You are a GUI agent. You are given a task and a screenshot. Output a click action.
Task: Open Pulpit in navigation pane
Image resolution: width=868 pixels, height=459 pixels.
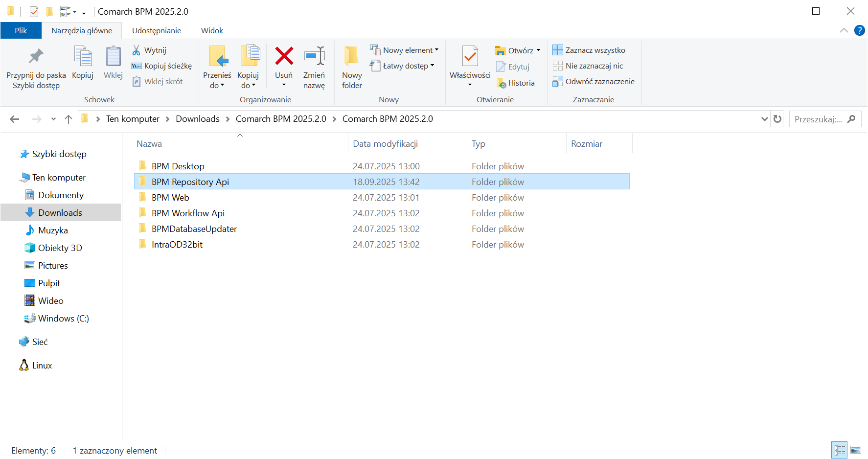pos(43,283)
